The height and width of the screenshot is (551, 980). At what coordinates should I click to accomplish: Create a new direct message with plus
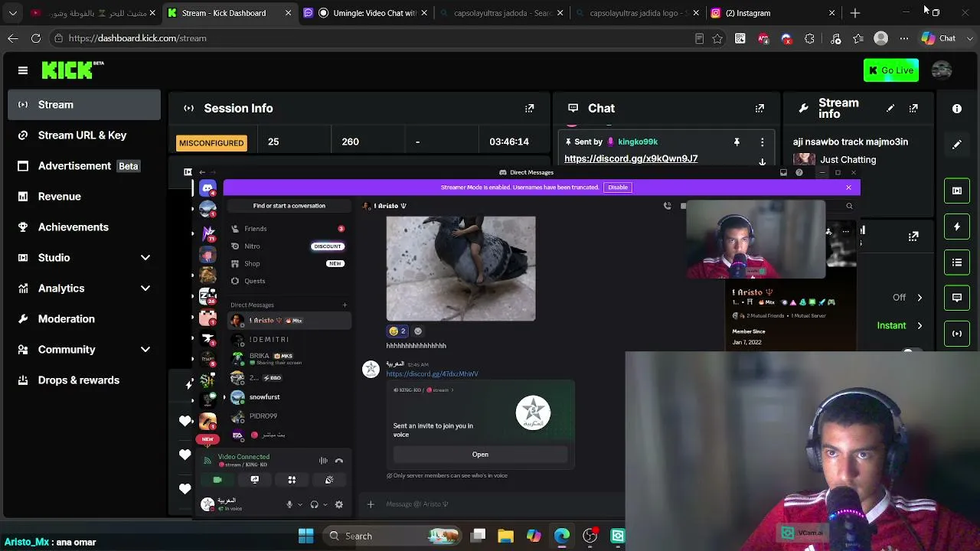tap(345, 305)
